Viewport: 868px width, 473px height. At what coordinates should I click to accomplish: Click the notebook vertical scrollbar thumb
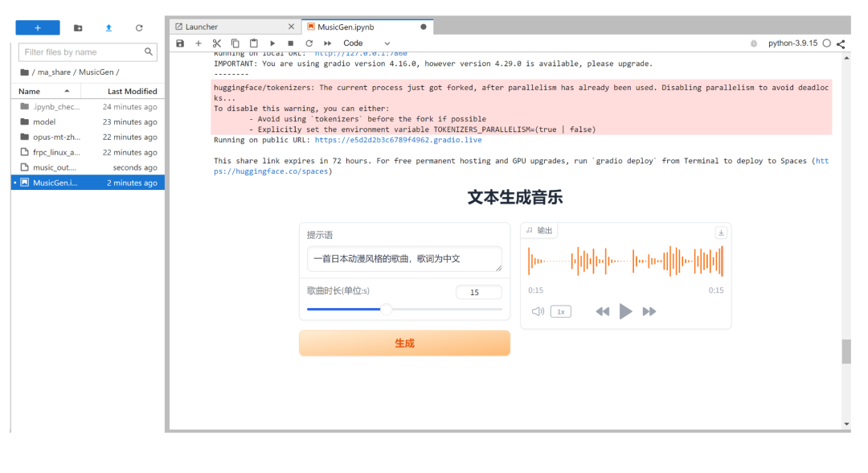pos(846,352)
